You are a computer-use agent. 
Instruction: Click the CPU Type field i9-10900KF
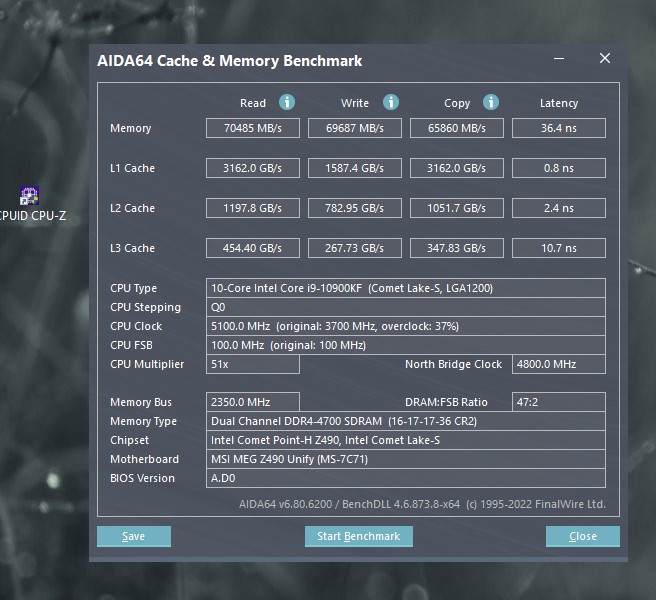[406, 288]
